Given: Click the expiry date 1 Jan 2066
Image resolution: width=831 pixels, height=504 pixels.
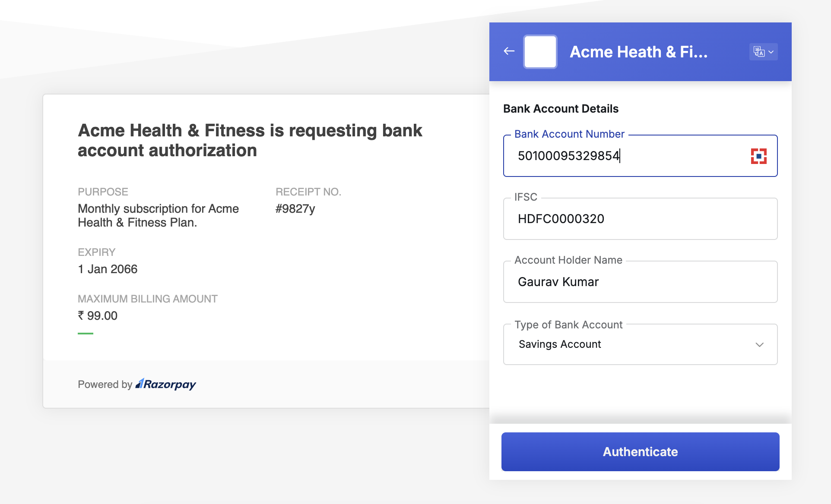Looking at the screenshot, I should click(107, 268).
